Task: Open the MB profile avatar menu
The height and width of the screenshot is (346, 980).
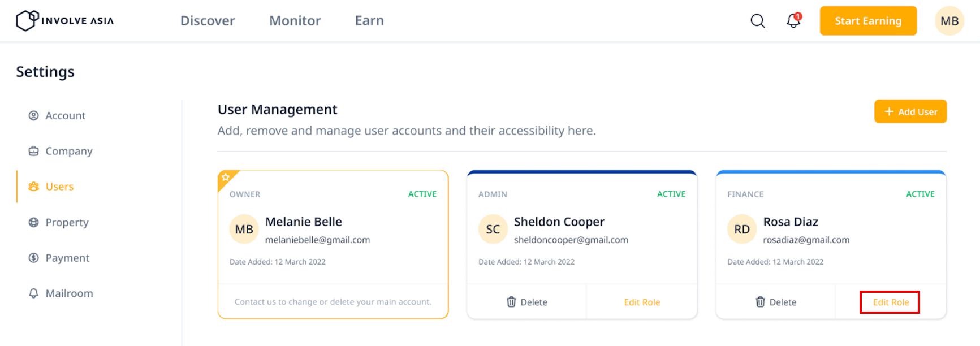Action: (x=949, y=21)
